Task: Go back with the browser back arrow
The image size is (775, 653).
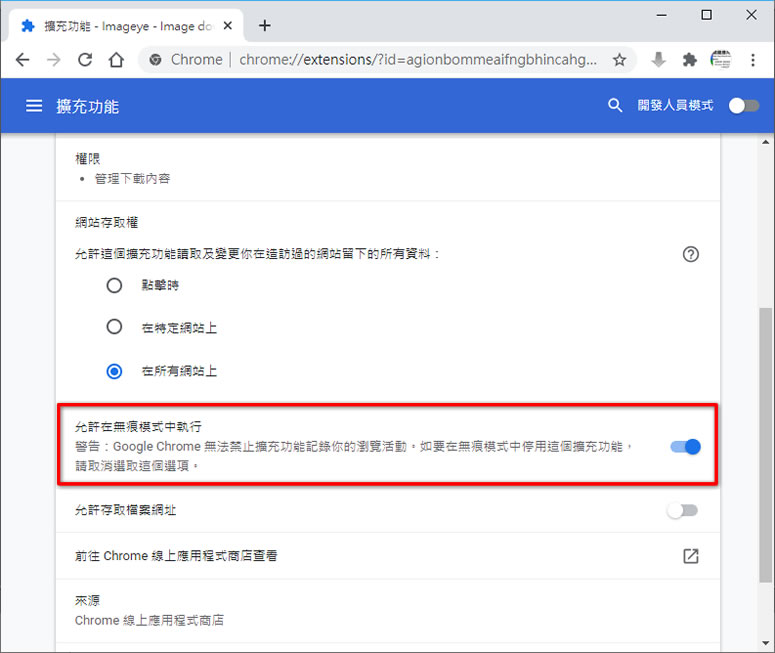Action: click(23, 60)
